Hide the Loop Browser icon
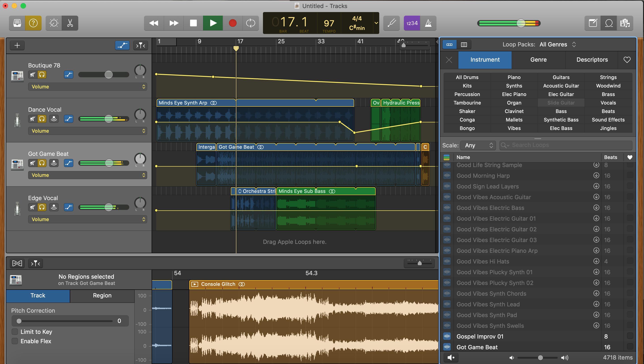Image resolution: width=644 pixels, height=364 pixels. click(609, 23)
